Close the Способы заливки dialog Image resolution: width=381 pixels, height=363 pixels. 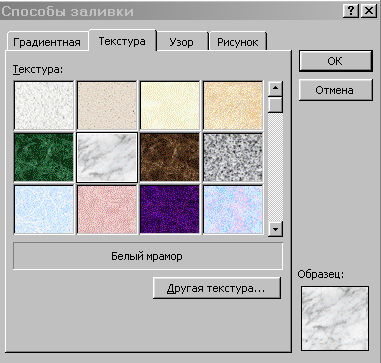point(369,11)
